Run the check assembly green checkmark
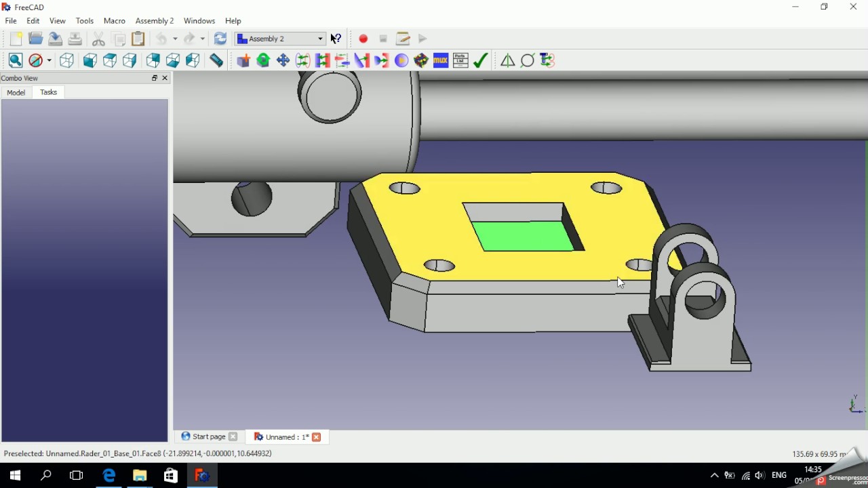Screen dimensions: 868x488 481,60
